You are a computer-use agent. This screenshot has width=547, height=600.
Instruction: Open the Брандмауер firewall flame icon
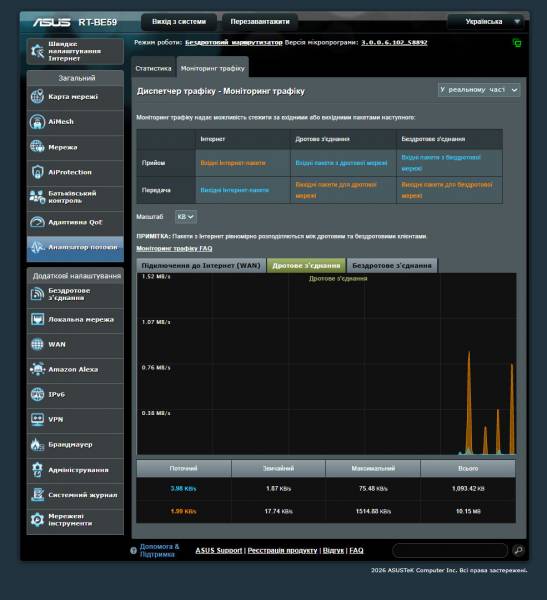pos(37,445)
